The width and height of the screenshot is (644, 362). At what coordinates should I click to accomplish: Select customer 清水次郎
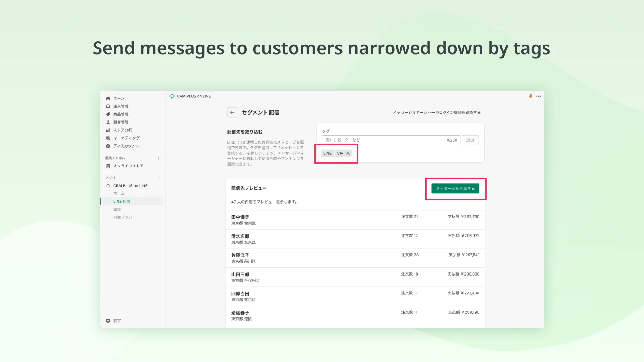tap(240, 236)
